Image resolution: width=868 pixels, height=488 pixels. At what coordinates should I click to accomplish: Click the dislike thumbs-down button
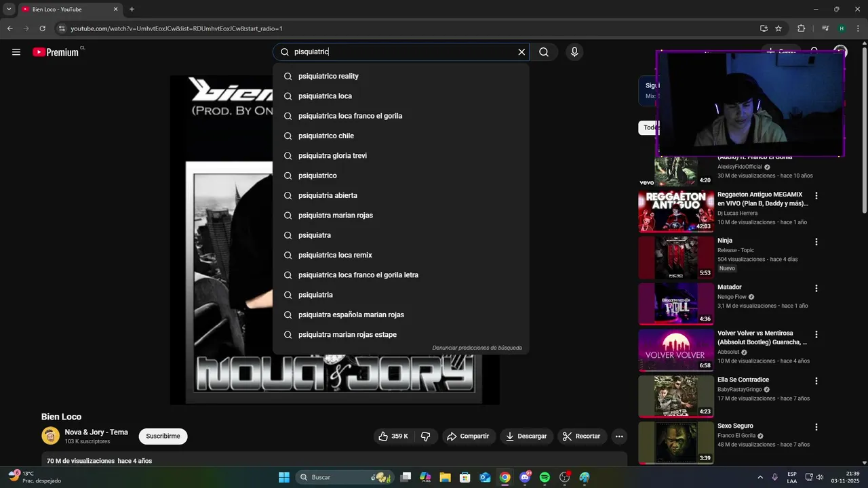[x=426, y=436]
